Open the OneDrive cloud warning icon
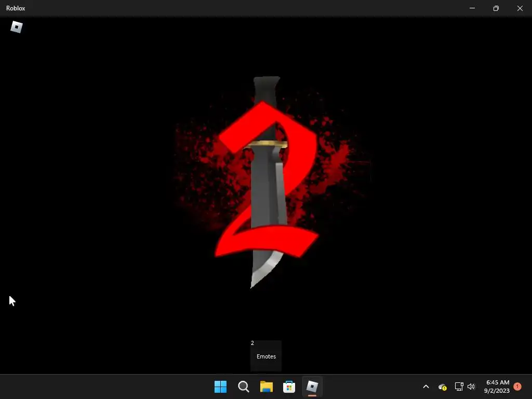 point(443,387)
